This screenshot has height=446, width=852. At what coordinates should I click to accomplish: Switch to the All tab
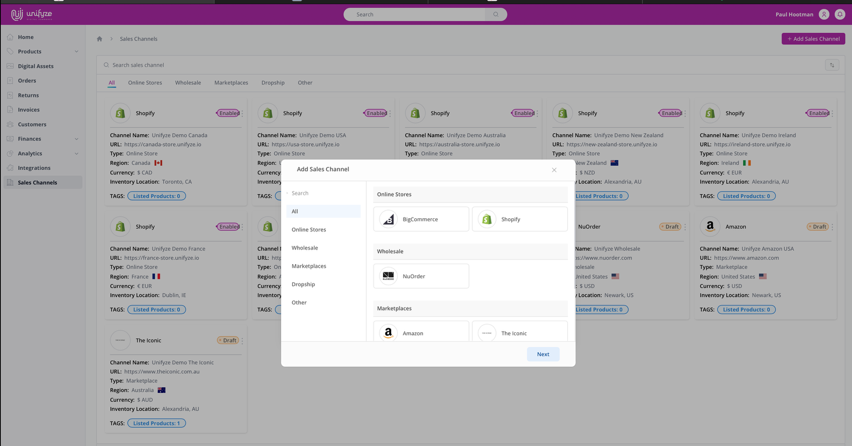111,83
